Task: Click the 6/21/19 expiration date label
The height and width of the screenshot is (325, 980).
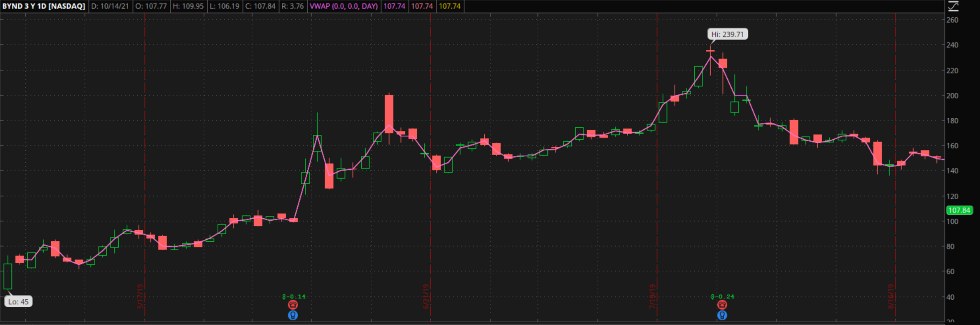Action: click(426, 296)
